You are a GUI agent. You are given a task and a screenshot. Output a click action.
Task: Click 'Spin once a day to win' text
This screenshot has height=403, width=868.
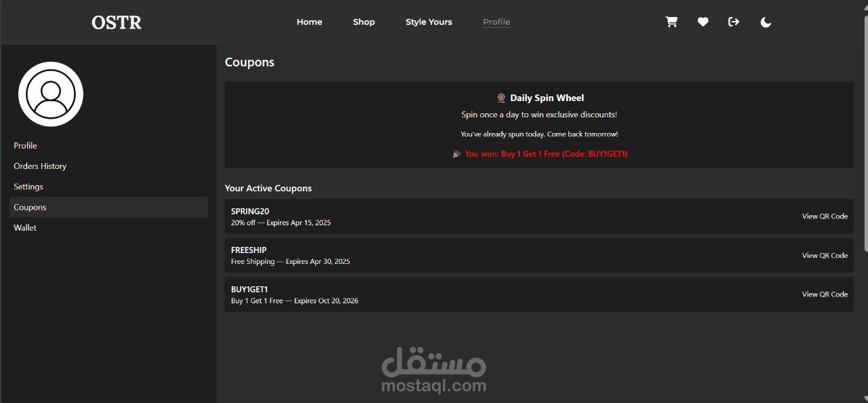(x=539, y=115)
